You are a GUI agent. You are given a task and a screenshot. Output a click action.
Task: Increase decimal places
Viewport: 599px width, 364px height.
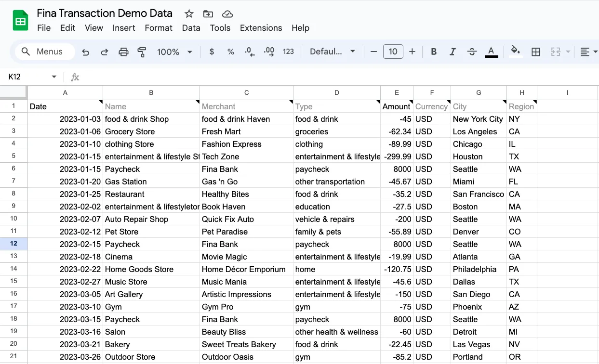pos(268,52)
